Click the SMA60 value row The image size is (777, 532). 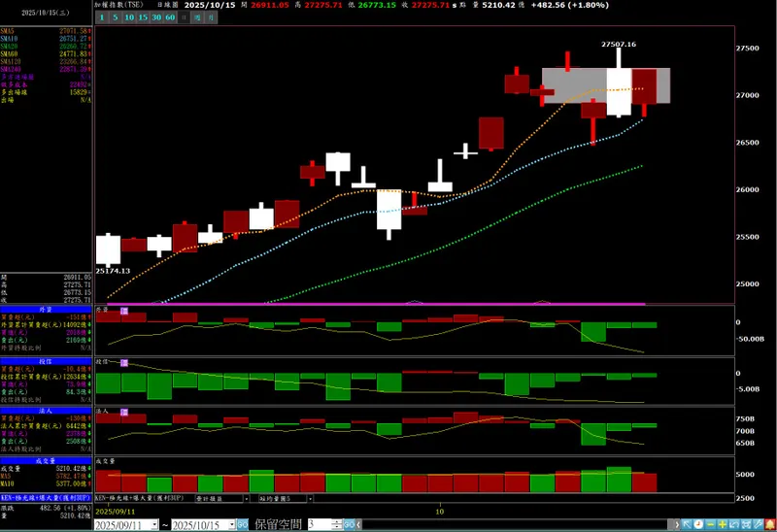[46, 54]
